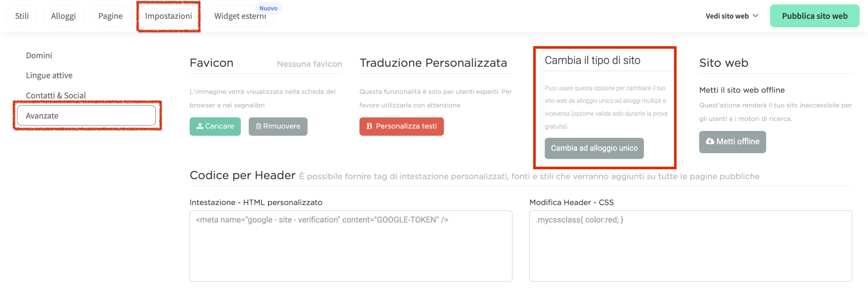
Task: Open Contatti & Social settings
Action: pos(56,95)
